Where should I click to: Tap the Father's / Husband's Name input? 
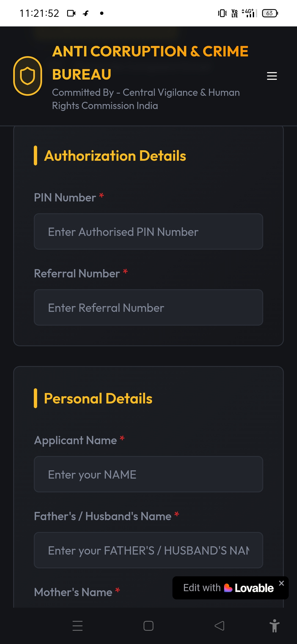pyautogui.click(x=148, y=550)
